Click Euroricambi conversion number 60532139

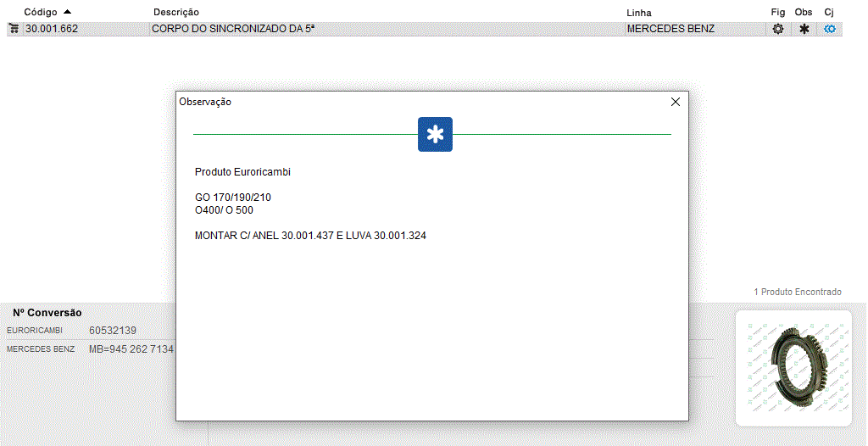[x=113, y=331]
